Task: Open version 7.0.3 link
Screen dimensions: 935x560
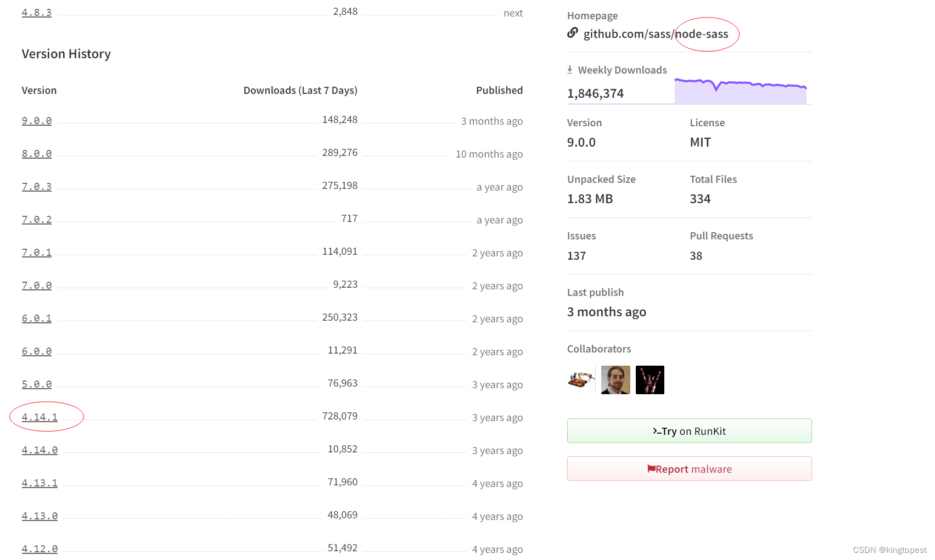Action: tap(37, 187)
